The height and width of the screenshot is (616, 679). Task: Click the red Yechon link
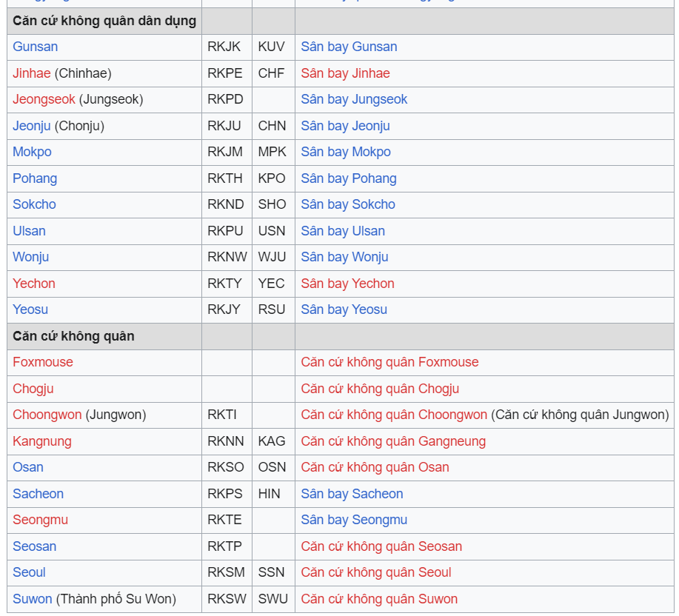[34, 284]
